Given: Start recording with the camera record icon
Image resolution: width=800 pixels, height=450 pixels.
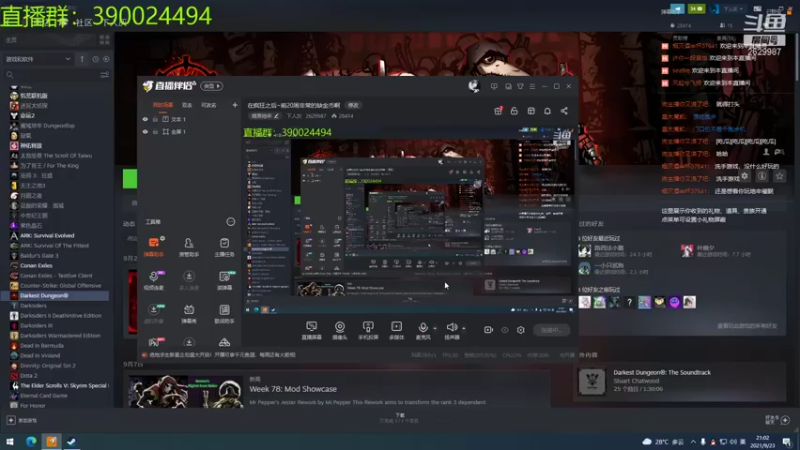Looking at the screenshot, I should (488, 330).
